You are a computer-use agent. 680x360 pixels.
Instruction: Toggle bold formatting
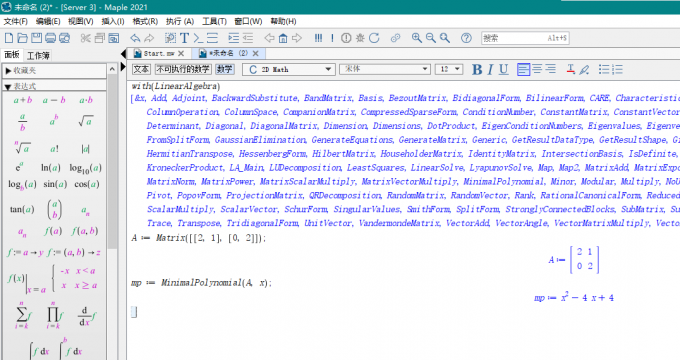[x=477, y=69]
